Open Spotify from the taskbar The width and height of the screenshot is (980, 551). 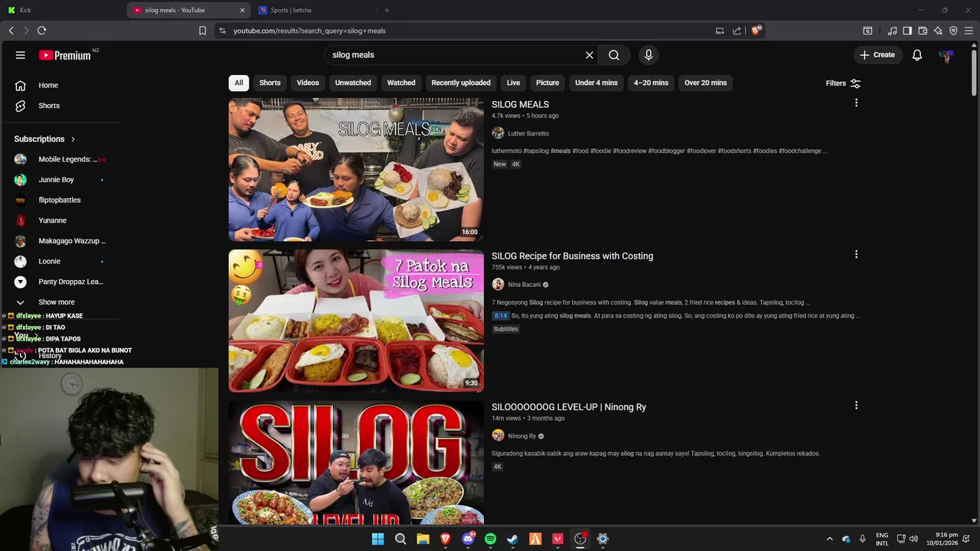coord(490,539)
